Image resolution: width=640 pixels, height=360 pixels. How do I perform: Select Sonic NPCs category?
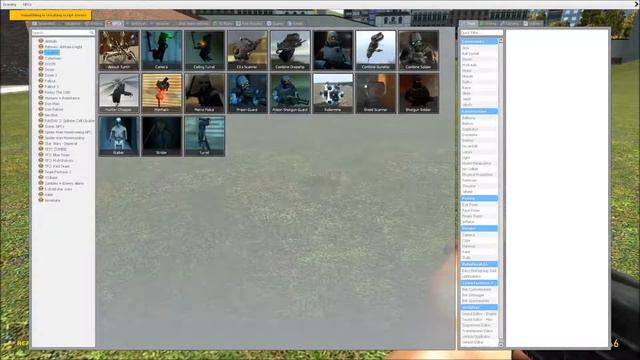click(54, 127)
